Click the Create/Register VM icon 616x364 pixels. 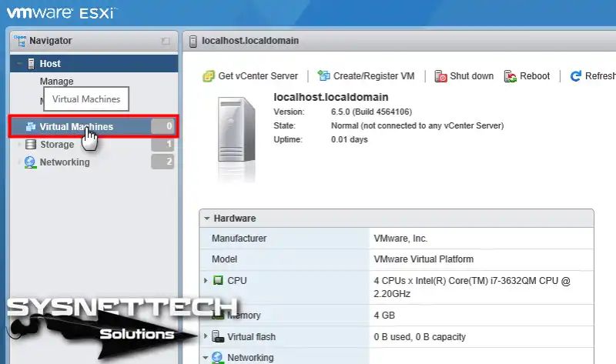click(x=323, y=75)
